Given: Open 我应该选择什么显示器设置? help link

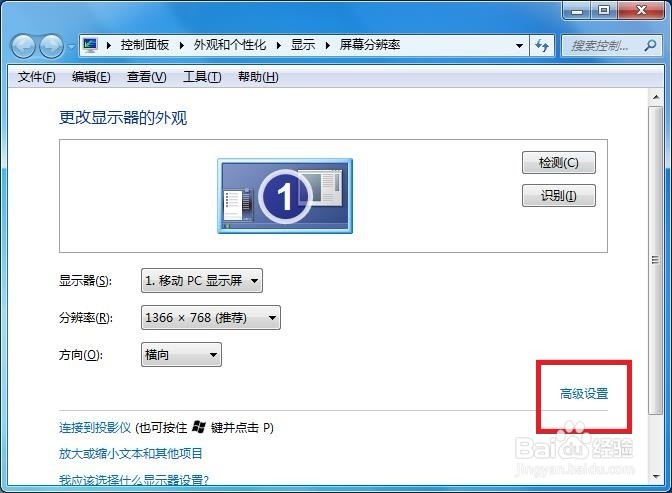Looking at the screenshot, I should pyautogui.click(x=134, y=480).
